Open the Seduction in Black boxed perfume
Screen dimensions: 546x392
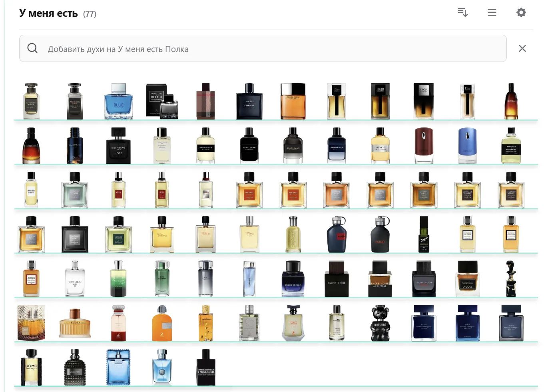pos(162,101)
